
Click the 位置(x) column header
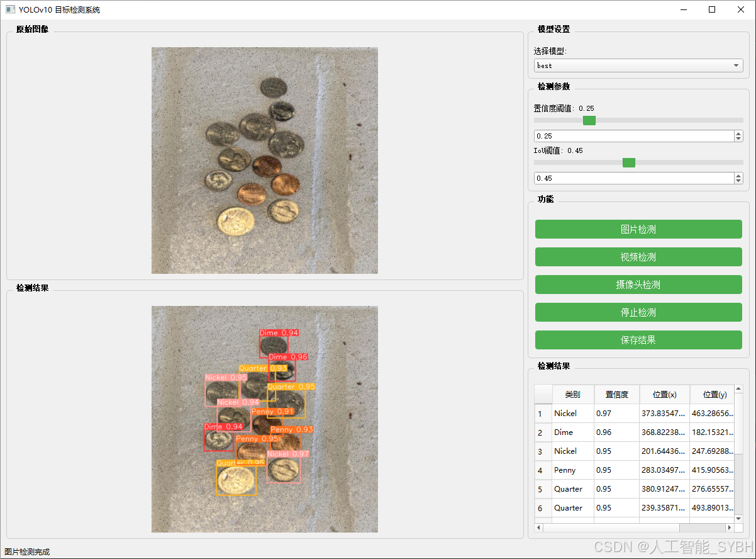point(665,395)
